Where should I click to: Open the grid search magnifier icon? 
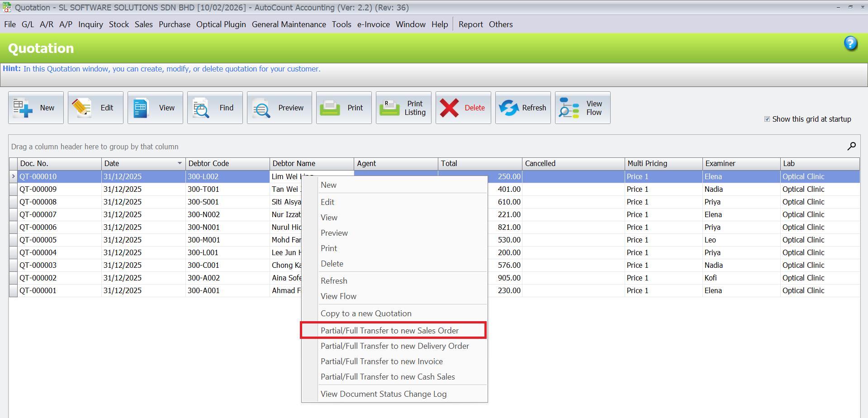[x=851, y=146]
